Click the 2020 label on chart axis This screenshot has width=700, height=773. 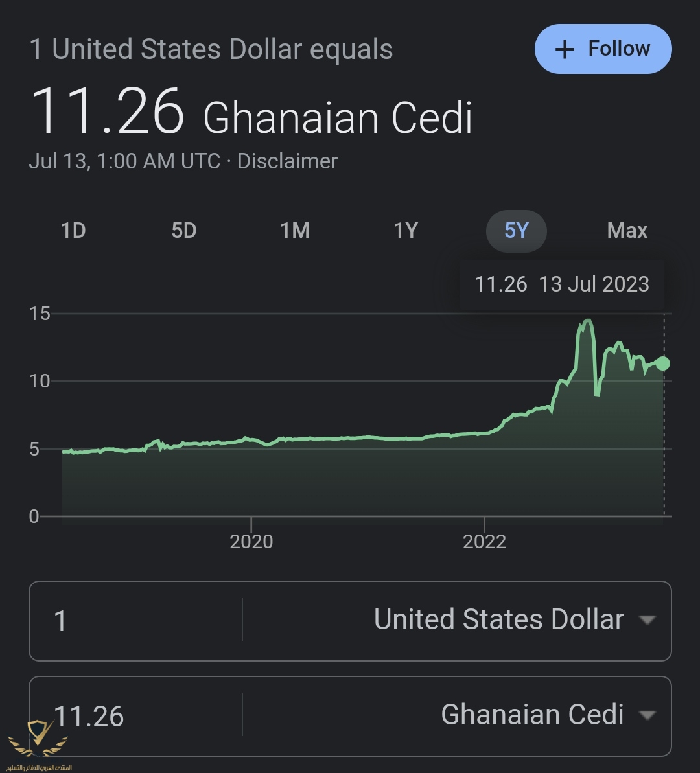pos(251,542)
